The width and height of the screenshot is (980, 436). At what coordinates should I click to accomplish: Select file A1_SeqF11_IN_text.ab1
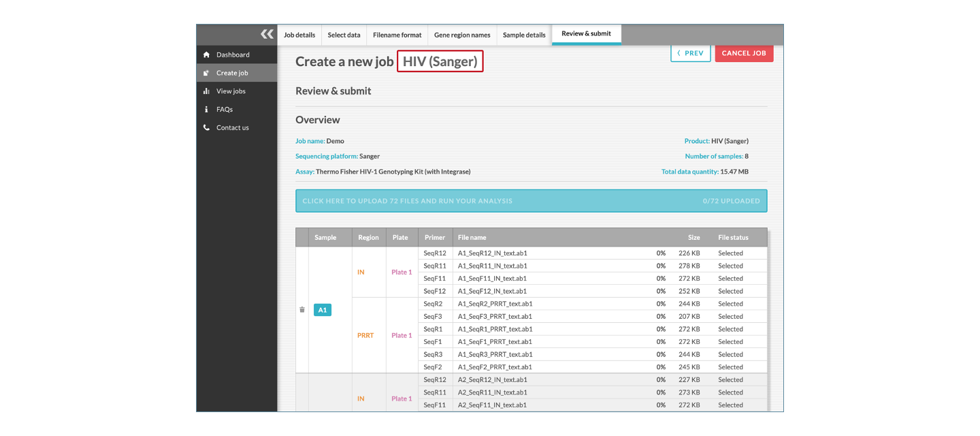[x=492, y=279]
